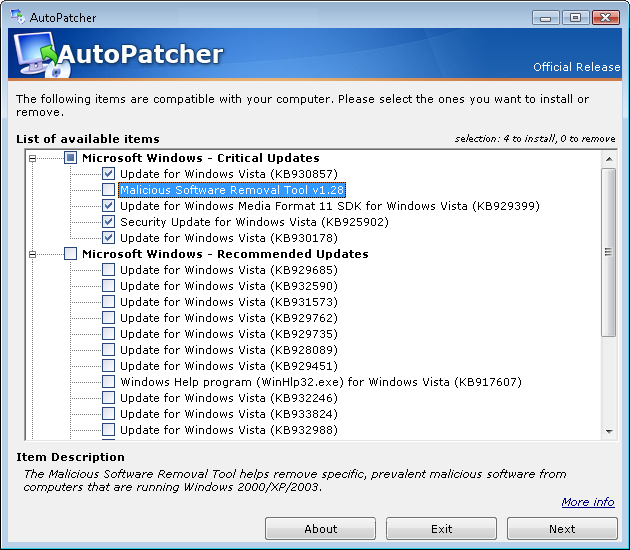Check Update for Windows Vista (KB929735)
Image resolution: width=630 pixels, height=550 pixels.
[x=108, y=334]
